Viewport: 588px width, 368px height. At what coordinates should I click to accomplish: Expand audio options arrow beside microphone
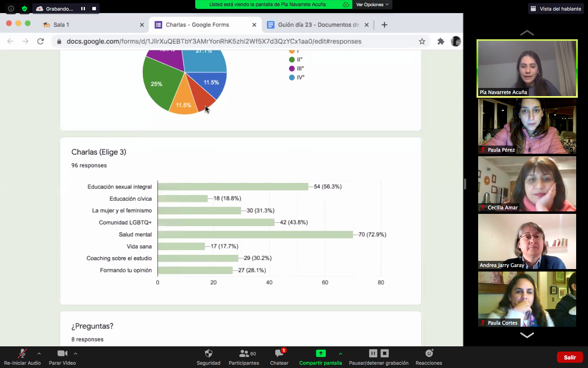[39, 354]
